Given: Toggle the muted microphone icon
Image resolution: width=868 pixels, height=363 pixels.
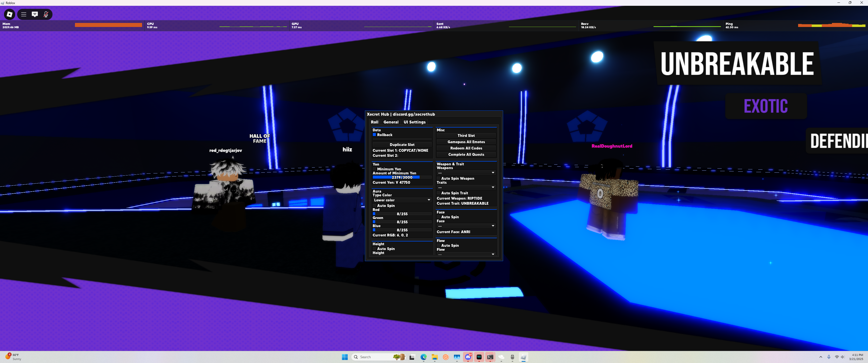Looking at the screenshot, I should [x=46, y=14].
